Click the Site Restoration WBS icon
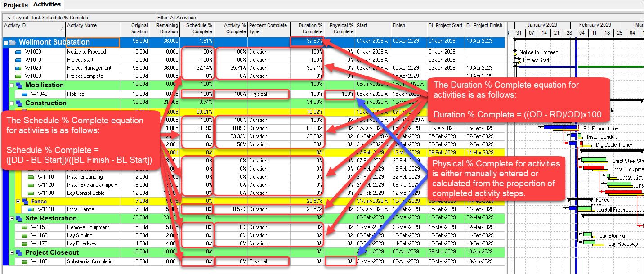 click(x=19, y=218)
